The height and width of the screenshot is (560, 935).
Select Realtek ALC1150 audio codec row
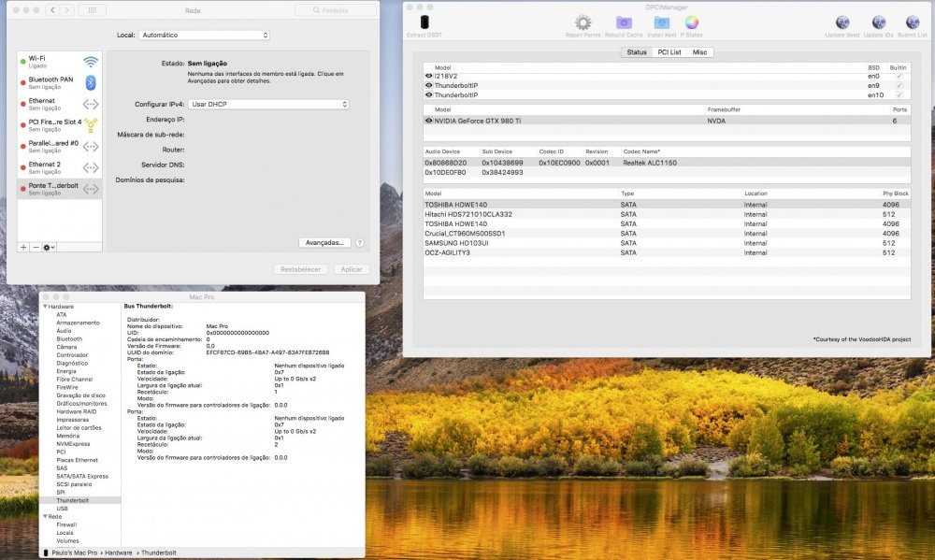[x=667, y=163]
